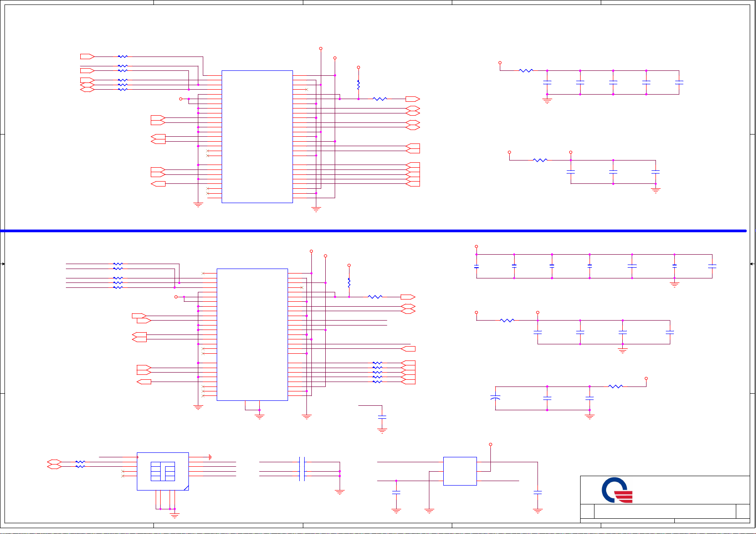The image size is (756, 534).
Task: Click the curved-plate polarized capacitor symbol
Action: click(495, 398)
